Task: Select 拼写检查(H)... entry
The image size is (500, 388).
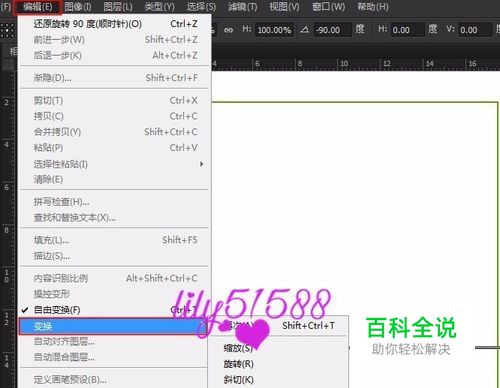Action: point(115,202)
